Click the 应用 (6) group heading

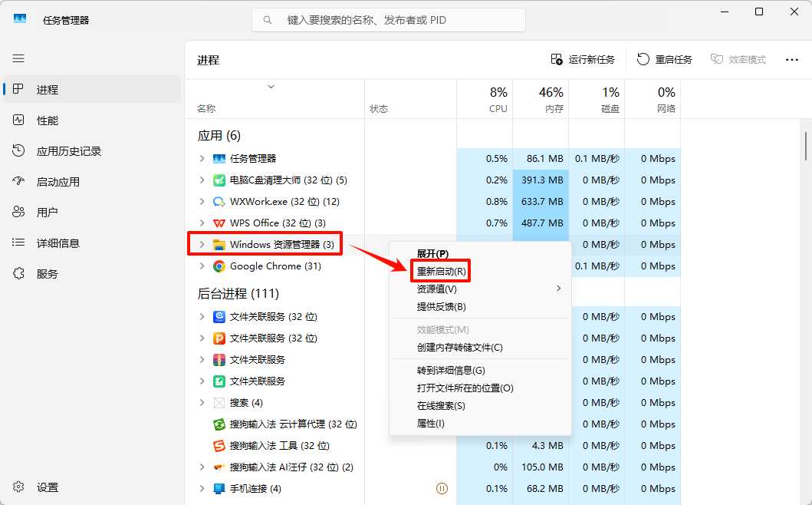[x=219, y=136]
